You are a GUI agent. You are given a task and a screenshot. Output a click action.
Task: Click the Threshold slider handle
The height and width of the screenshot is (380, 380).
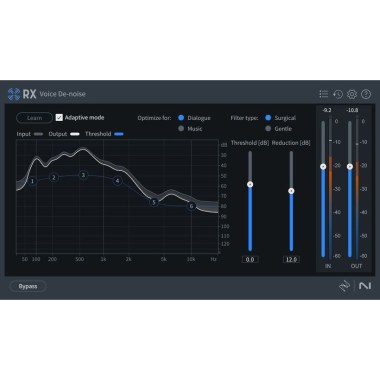(250, 184)
